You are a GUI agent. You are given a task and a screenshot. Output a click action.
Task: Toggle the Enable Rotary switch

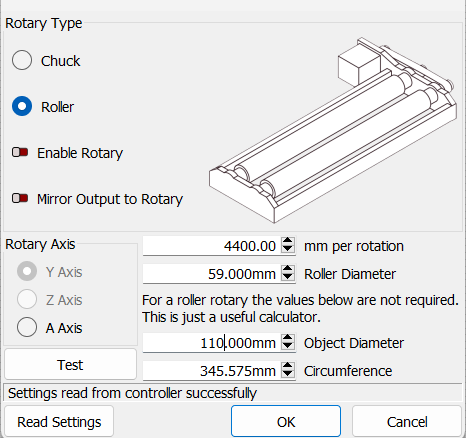tap(20, 152)
